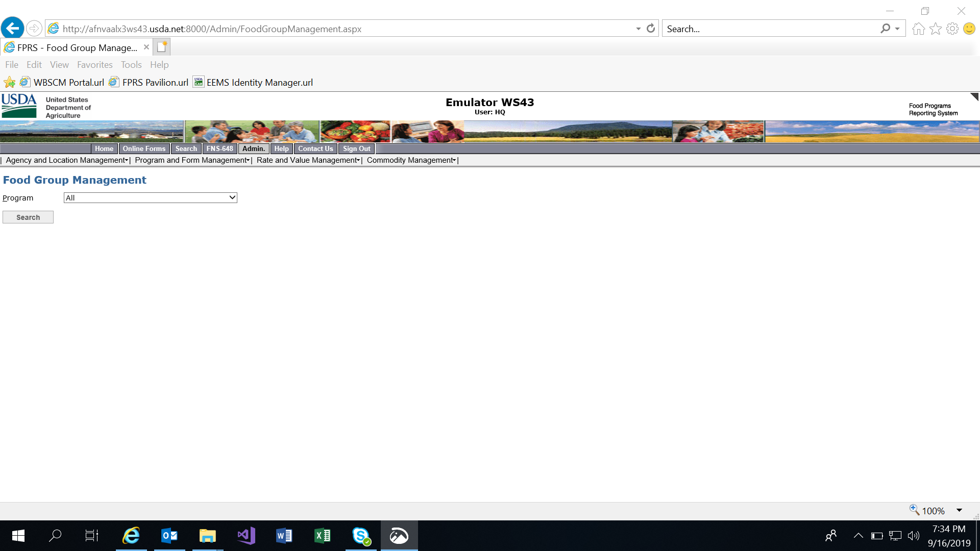Launch Visual Studio from taskbar
This screenshot has height=551, width=980.
click(246, 536)
